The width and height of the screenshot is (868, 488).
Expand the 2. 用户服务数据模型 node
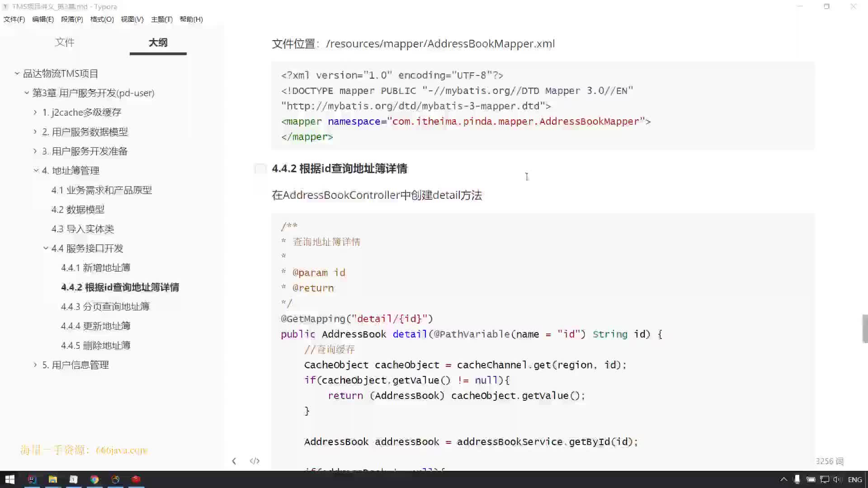(x=35, y=131)
